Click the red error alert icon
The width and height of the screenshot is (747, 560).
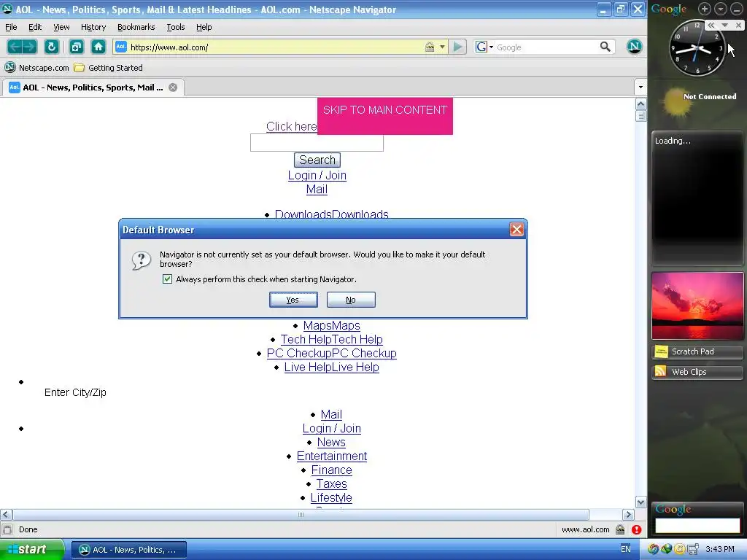click(x=636, y=529)
